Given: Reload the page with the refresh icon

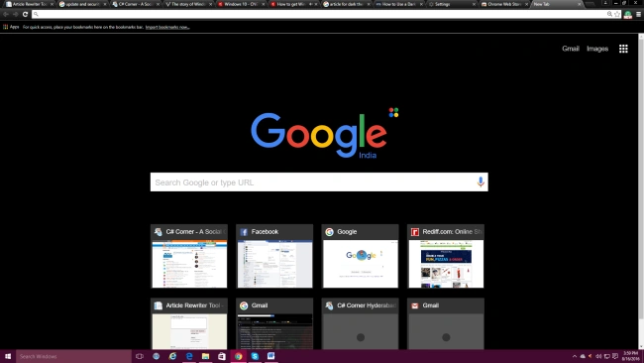Looking at the screenshot, I should point(25,15).
